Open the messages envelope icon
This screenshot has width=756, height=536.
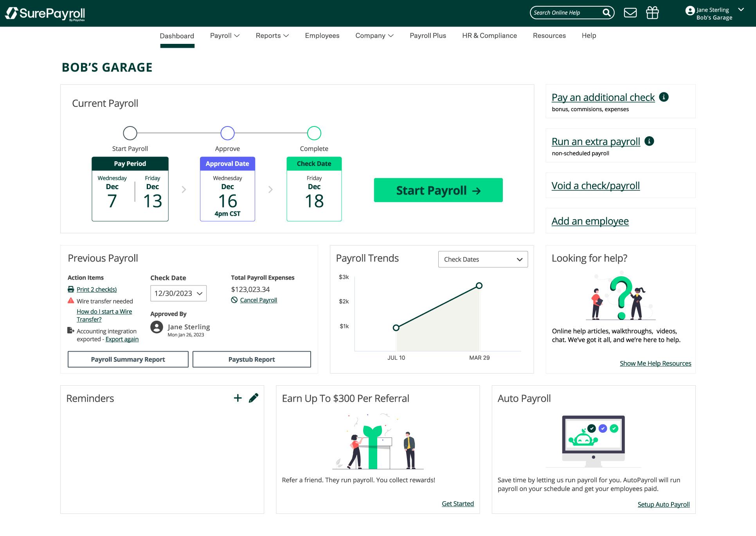click(631, 12)
